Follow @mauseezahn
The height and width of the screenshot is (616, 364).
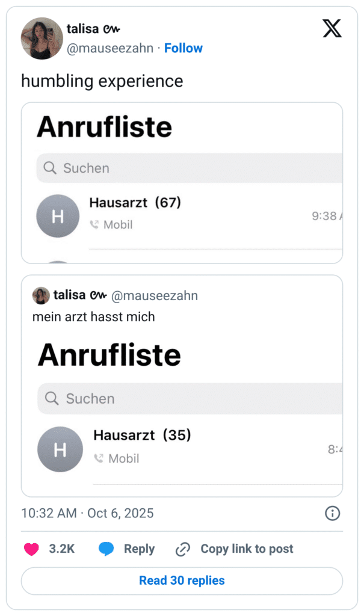(184, 48)
